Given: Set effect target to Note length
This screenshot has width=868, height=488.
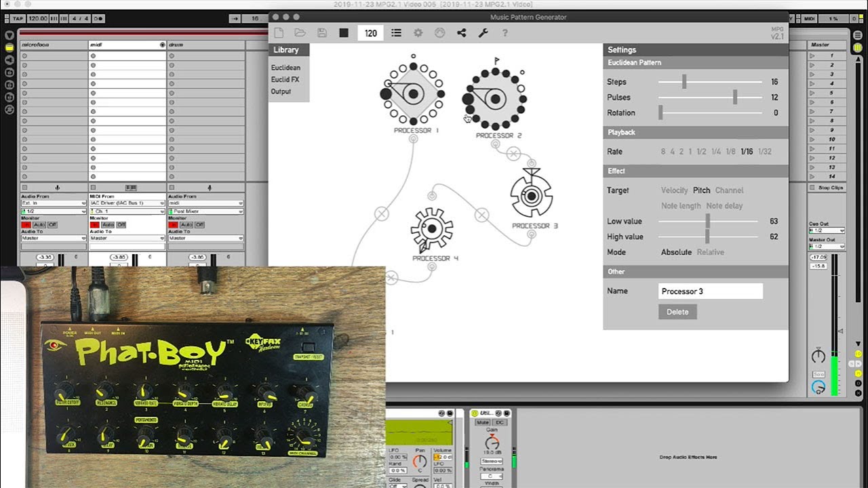Looking at the screenshot, I should point(682,206).
